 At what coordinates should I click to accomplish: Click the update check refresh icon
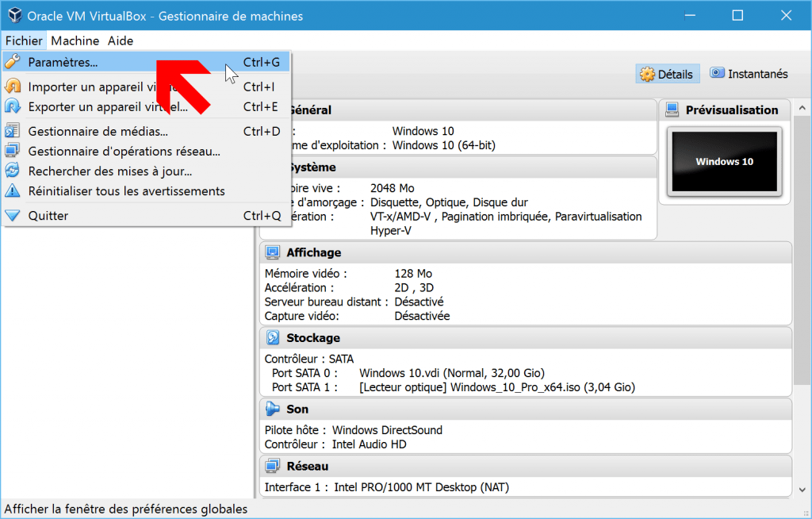(13, 170)
